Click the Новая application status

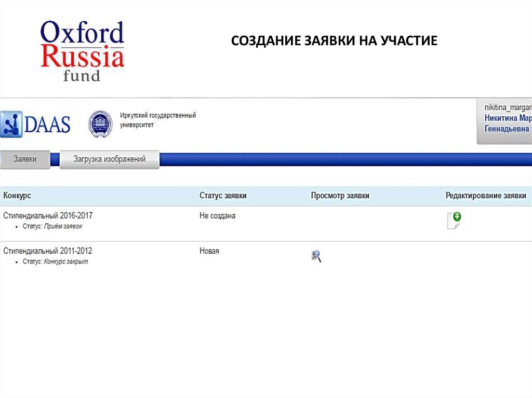coord(209,251)
